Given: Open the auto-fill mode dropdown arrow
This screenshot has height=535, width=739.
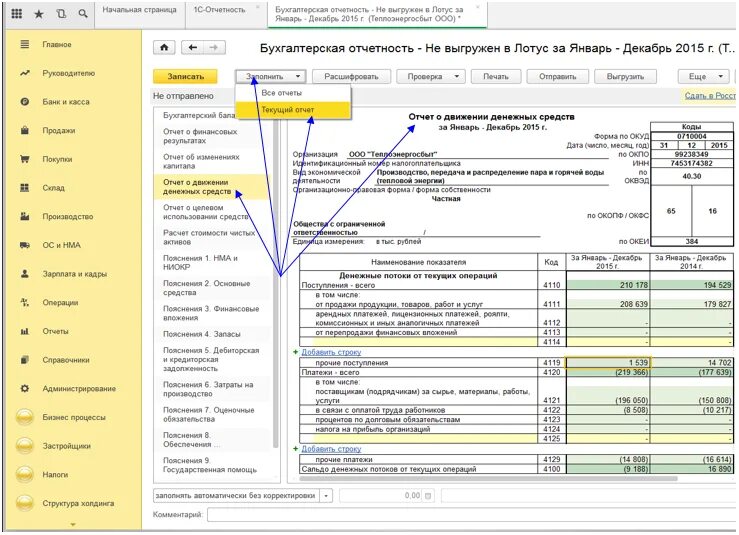Looking at the screenshot, I should 326,496.
